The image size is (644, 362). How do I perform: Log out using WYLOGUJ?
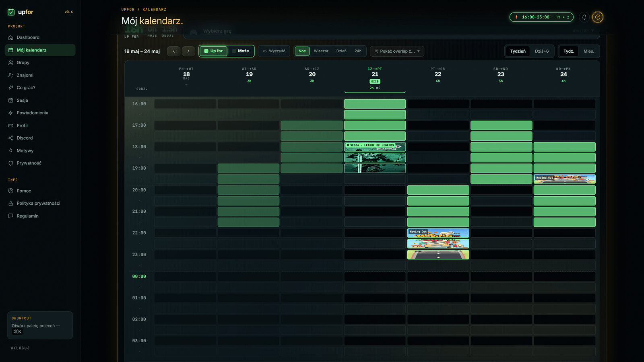20,348
